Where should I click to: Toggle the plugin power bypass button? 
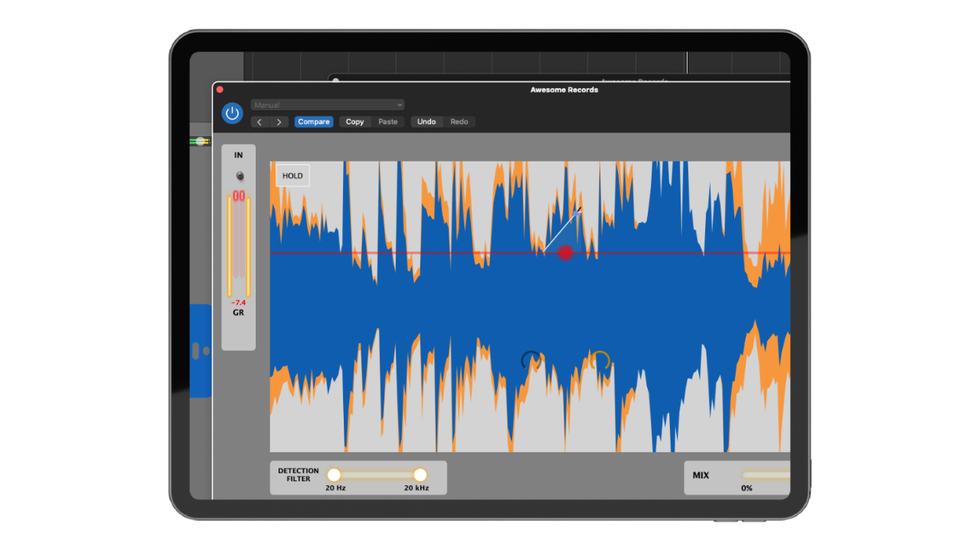(232, 113)
